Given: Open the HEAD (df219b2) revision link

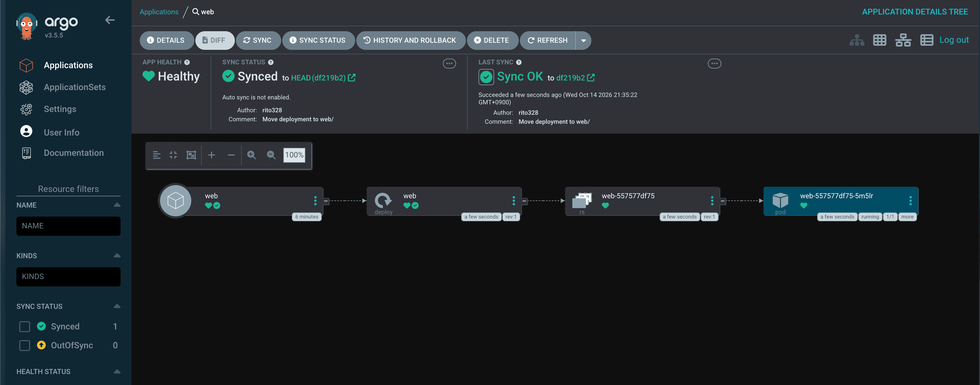Looking at the screenshot, I should [x=318, y=78].
